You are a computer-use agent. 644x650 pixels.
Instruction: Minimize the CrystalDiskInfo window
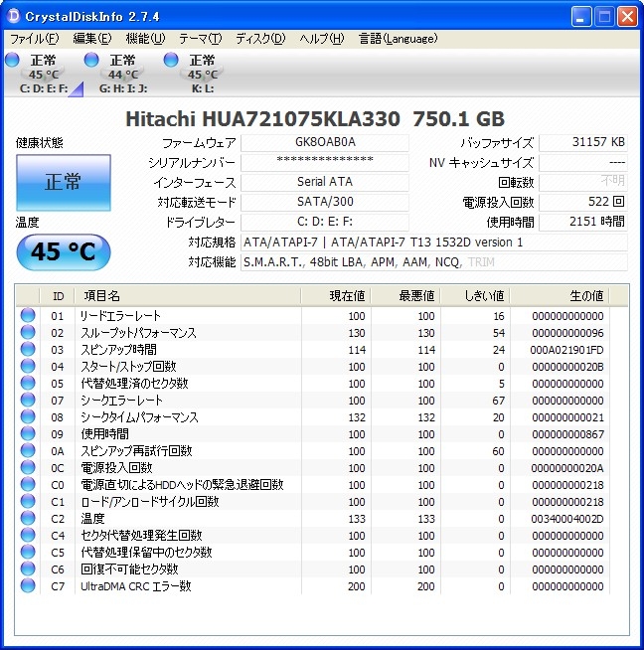click(581, 17)
